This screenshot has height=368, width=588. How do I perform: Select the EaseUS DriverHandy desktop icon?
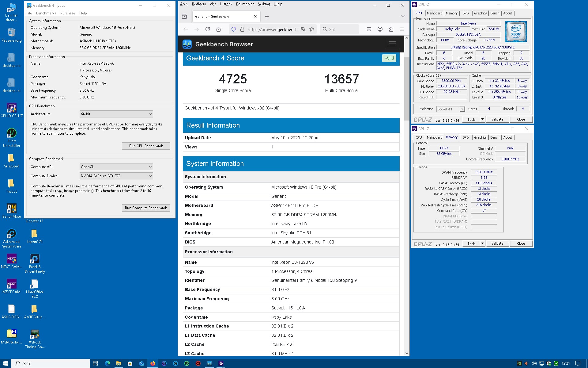tap(35, 263)
